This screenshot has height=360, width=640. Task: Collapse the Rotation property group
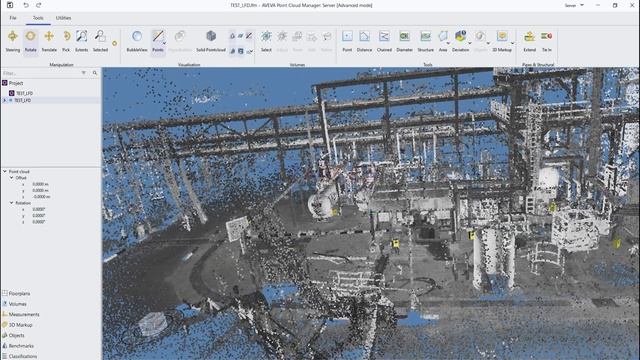pos(11,203)
